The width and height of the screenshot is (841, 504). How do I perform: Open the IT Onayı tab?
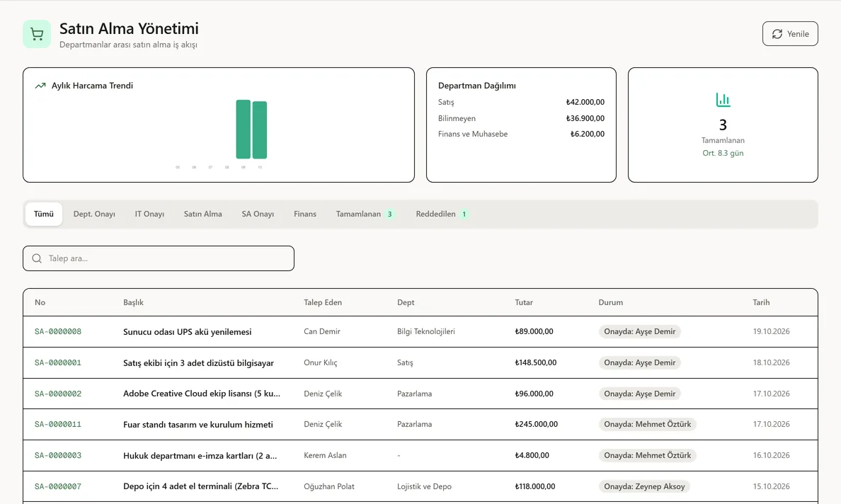click(149, 214)
